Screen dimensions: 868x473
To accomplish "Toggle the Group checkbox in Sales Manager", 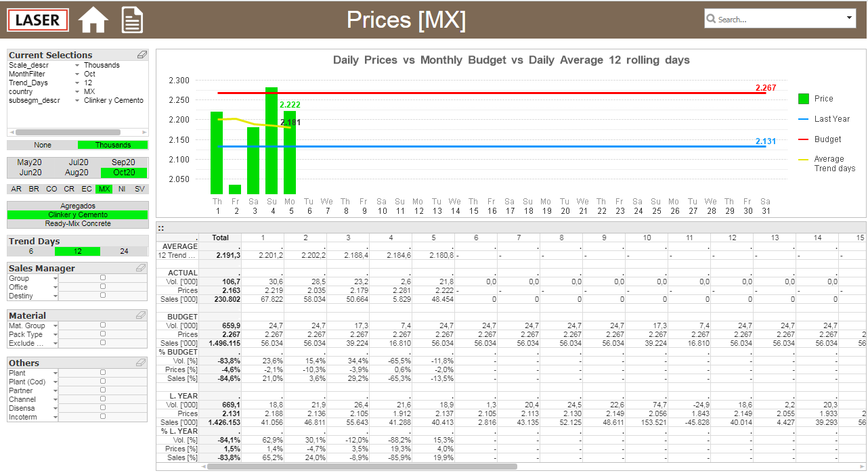I will (103, 277).
